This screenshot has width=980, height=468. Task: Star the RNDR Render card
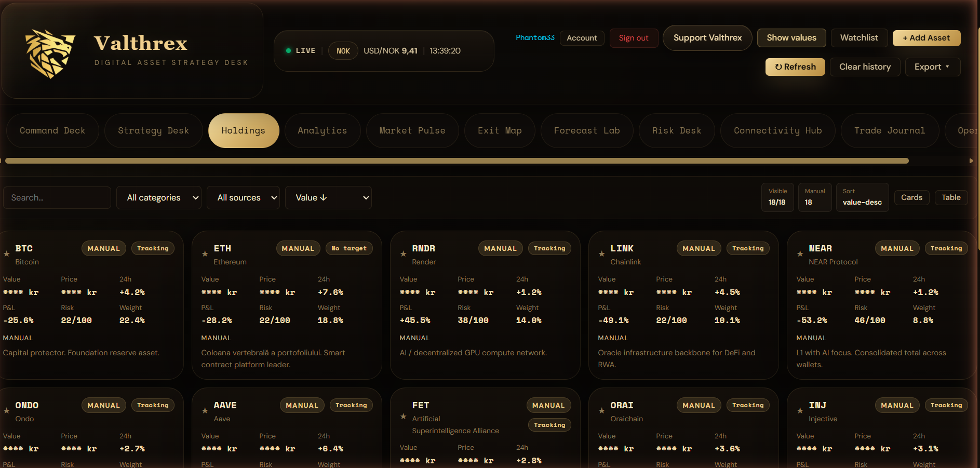point(404,254)
